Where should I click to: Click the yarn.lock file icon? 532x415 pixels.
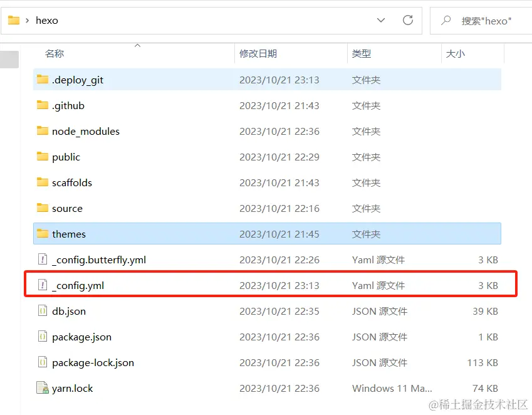tap(43, 388)
